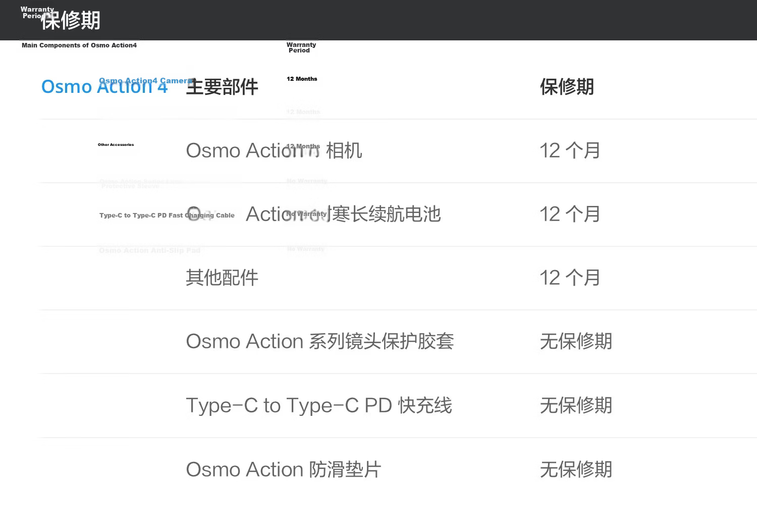Click '12 个月' in the 其他配件 row

570,278
